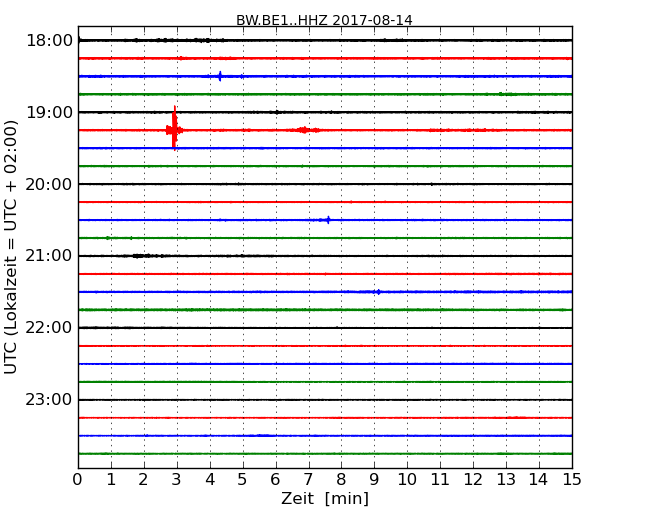
Task: Click the plot title BW.BE1..HHZ 2017-08-14
Action: [324, 20]
